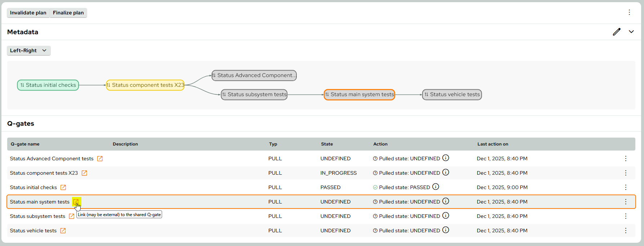
Task: Click the Finalize plan button
Action: click(68, 13)
